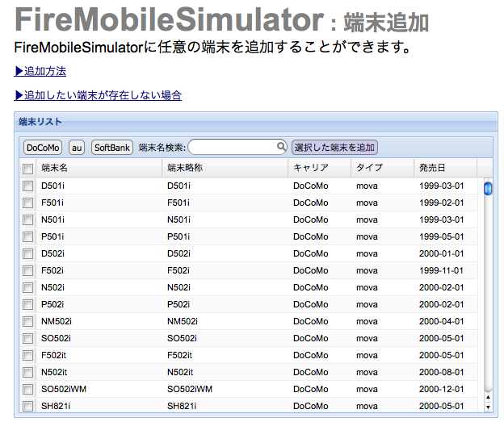Check the NM502i row checkbox

point(28,321)
